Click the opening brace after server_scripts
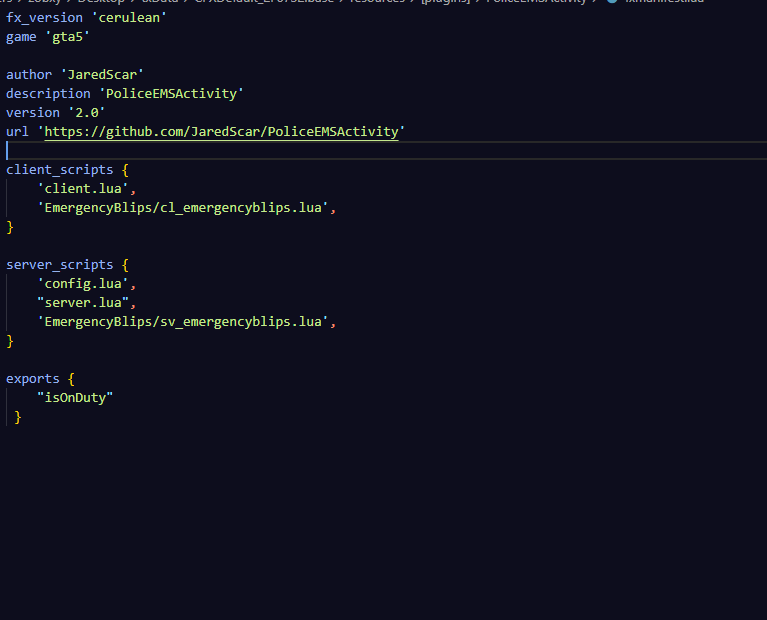The height and width of the screenshot is (620, 767). pos(125,265)
